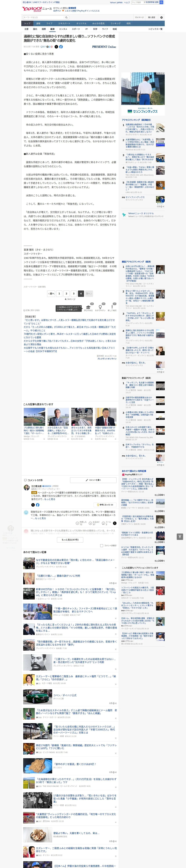Open 「右腰だけ痛い...」腰痛の謎 article link
Viewport: 186px width, 868px height.
[x=58, y=576]
